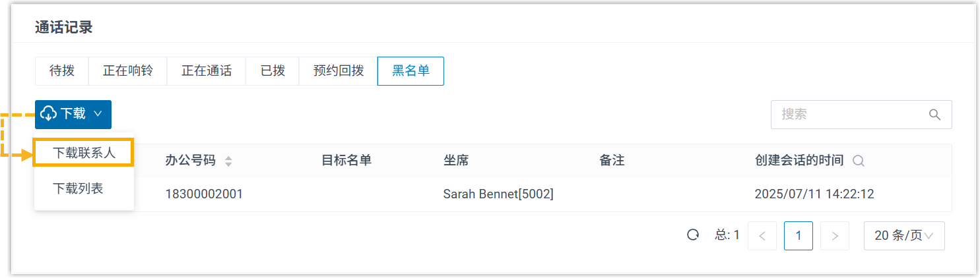Sort by office number column arrows
This screenshot has height=278, width=980.
point(228,161)
